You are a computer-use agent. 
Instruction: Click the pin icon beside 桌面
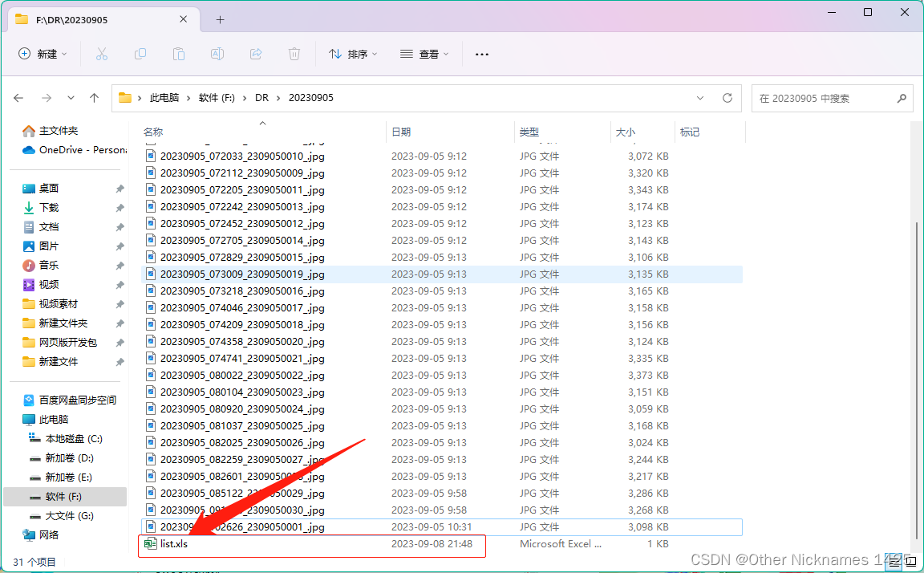(x=120, y=189)
